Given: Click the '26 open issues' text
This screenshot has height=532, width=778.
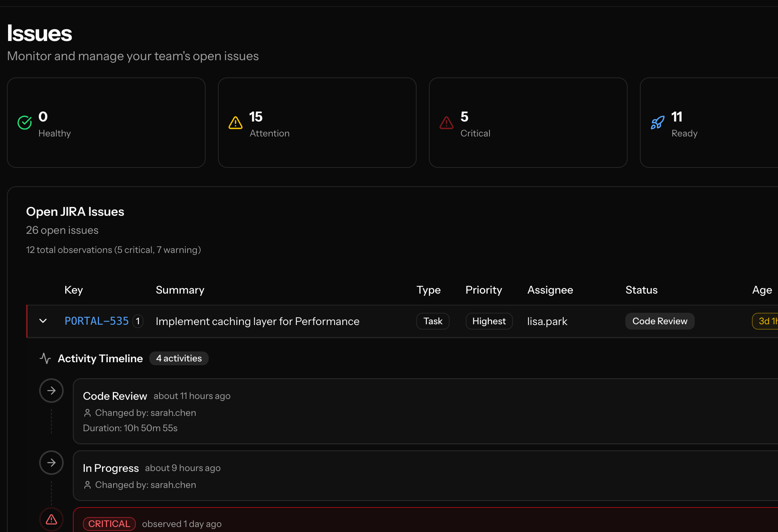Looking at the screenshot, I should click(x=62, y=230).
